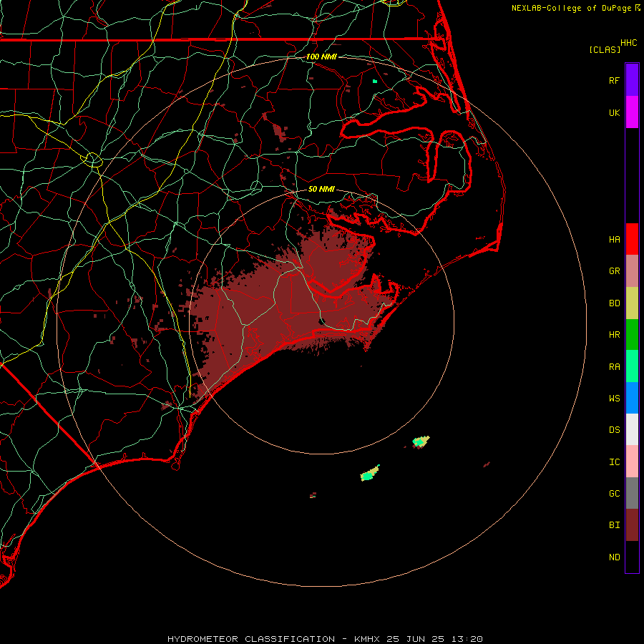Click the KMHX radar site identifier
This screenshot has height=644, width=644.
pyautogui.click(x=367, y=639)
